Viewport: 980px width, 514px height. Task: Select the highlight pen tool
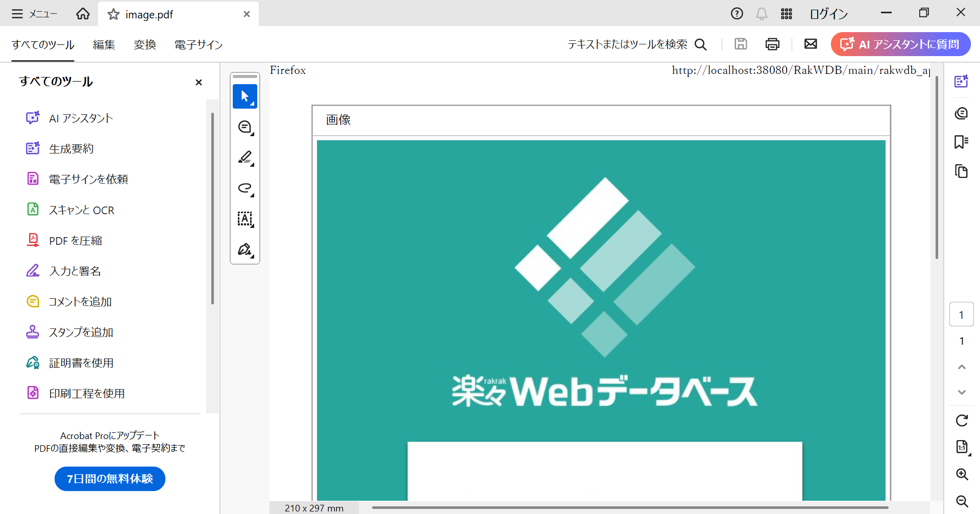click(x=245, y=158)
